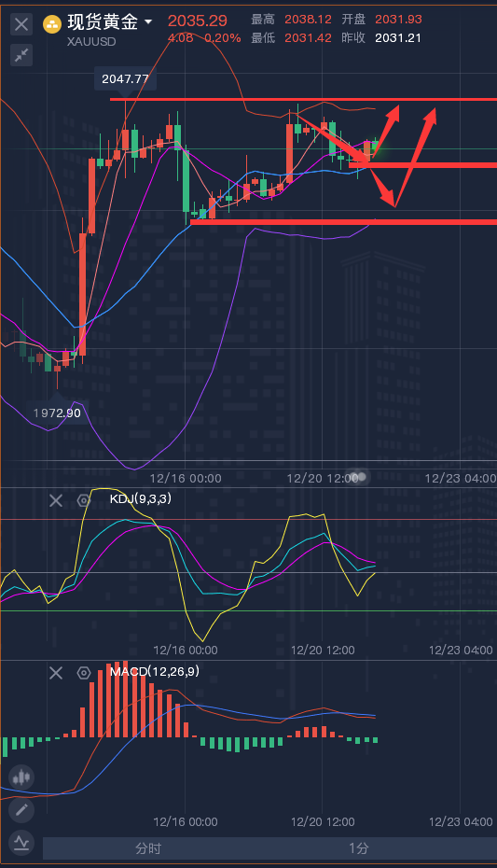
Task: Click the KDJ(9,3,3) indicator label
Action: (x=141, y=498)
